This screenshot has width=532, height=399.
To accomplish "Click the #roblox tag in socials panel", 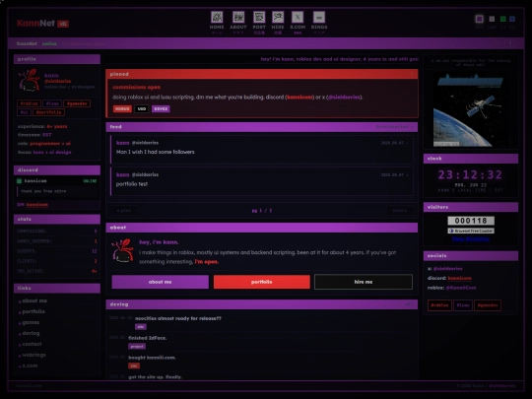I will click(439, 305).
